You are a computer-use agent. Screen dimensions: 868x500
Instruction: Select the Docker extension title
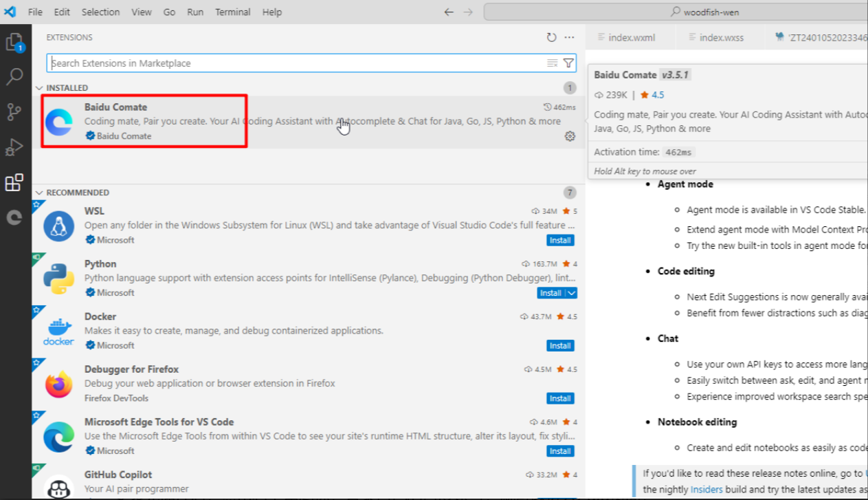[x=100, y=317]
